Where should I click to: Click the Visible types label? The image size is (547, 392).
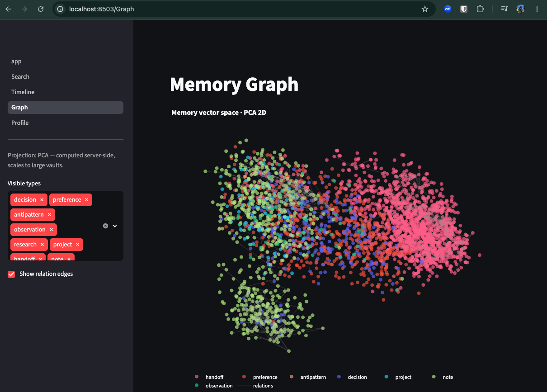pyautogui.click(x=24, y=184)
